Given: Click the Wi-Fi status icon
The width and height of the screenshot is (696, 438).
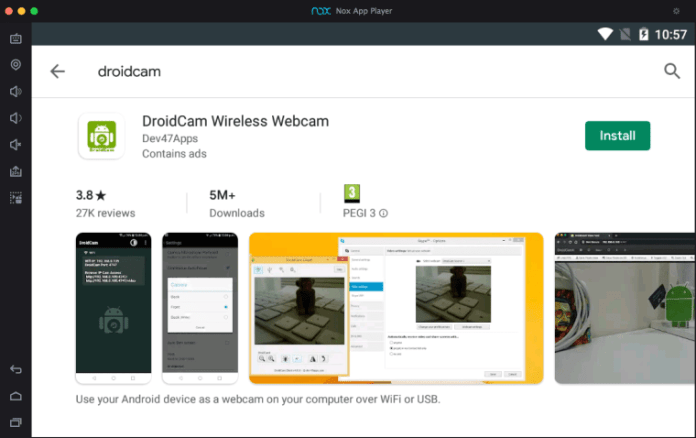Looking at the screenshot, I should coord(605,34).
